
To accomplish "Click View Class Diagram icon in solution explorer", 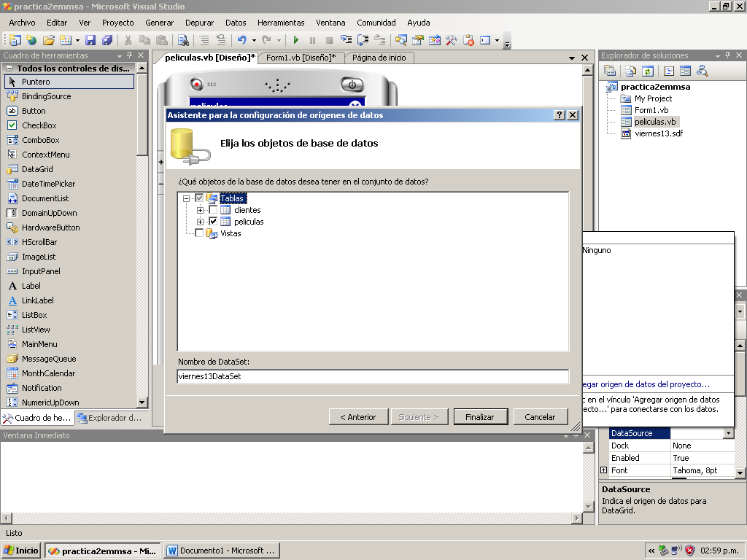I will 703,71.
